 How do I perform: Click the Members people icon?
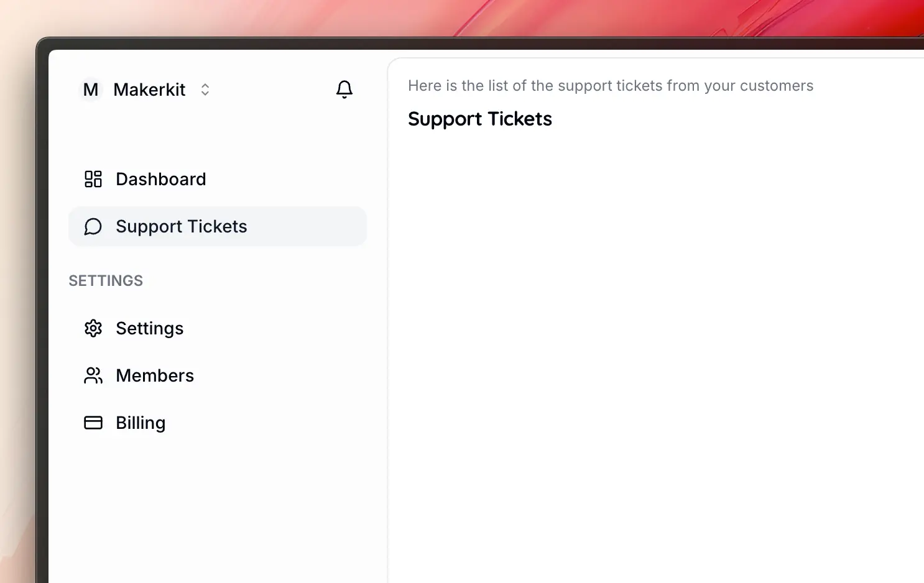[x=93, y=375]
